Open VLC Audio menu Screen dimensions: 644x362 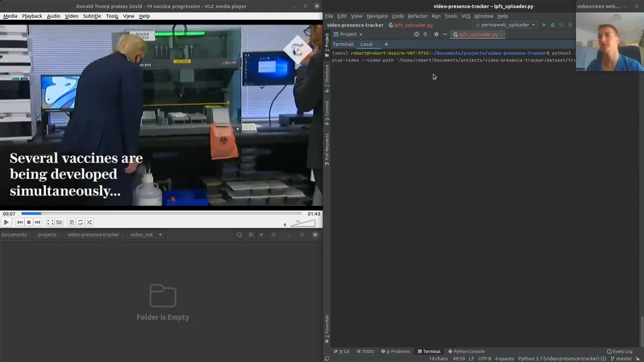pos(53,16)
